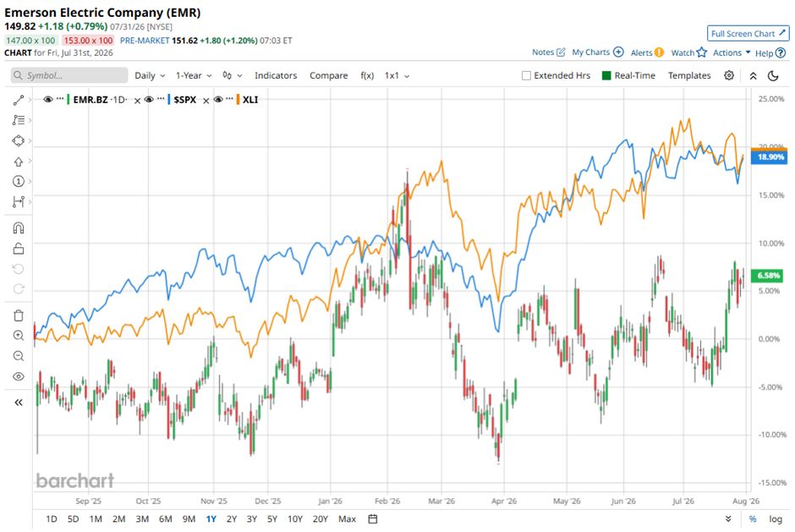
Task: Remove the EMR.BZ series with X
Action: (x=137, y=101)
